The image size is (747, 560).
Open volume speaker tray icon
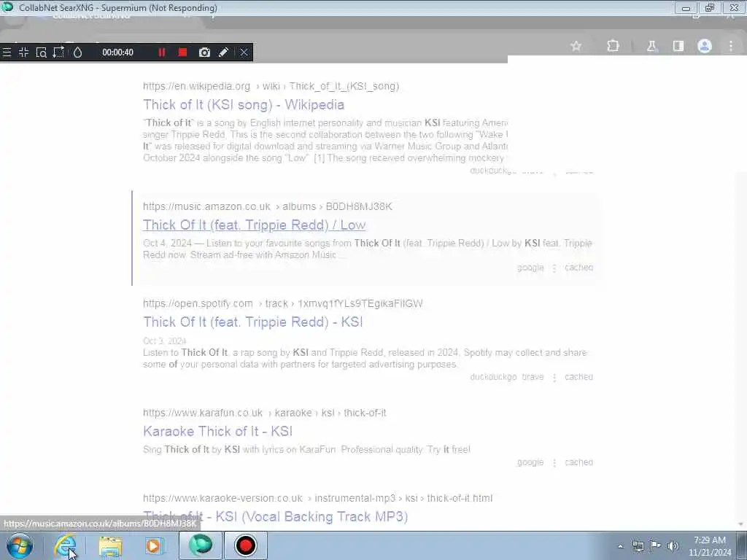pyautogui.click(x=673, y=546)
